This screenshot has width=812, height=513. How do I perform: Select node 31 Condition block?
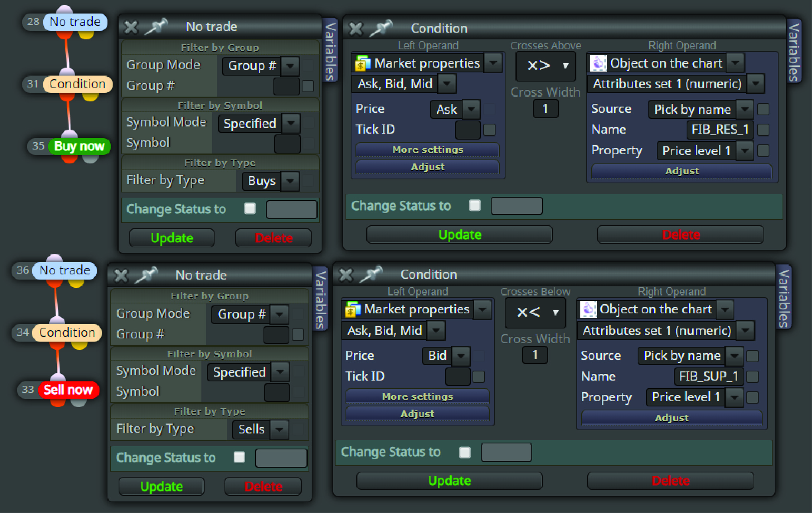(x=78, y=84)
